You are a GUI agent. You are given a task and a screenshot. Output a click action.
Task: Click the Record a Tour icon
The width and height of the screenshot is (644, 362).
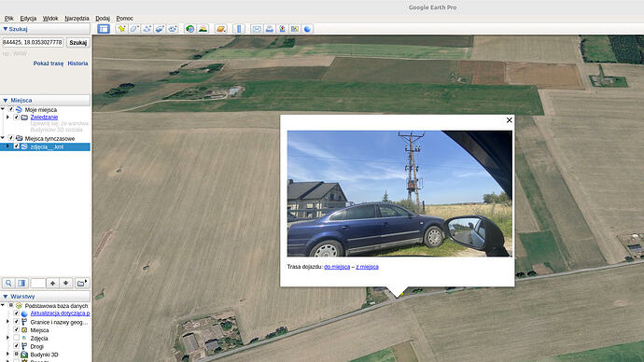[172, 29]
